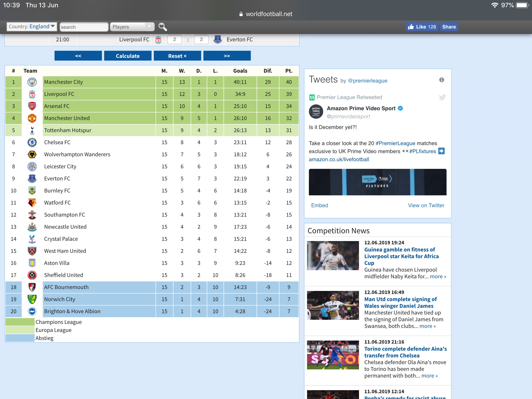532x399 pixels.
Task: Click AFC Bournemouth crest icon
Action: 32,287
